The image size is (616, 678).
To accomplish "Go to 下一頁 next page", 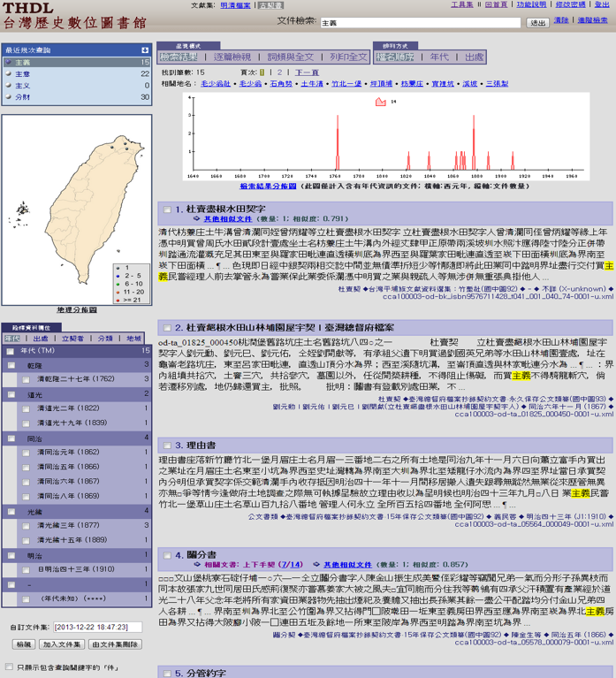I will [307, 72].
